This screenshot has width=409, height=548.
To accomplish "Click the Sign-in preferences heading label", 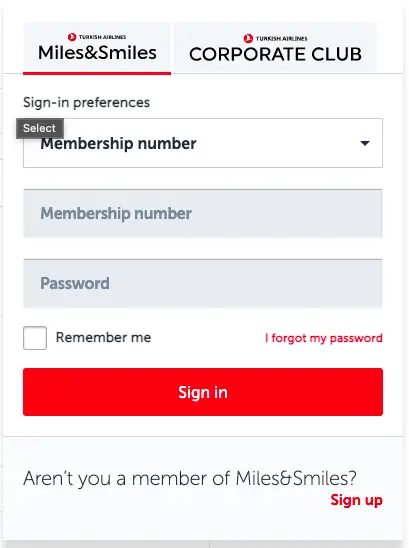I will tap(86, 102).
